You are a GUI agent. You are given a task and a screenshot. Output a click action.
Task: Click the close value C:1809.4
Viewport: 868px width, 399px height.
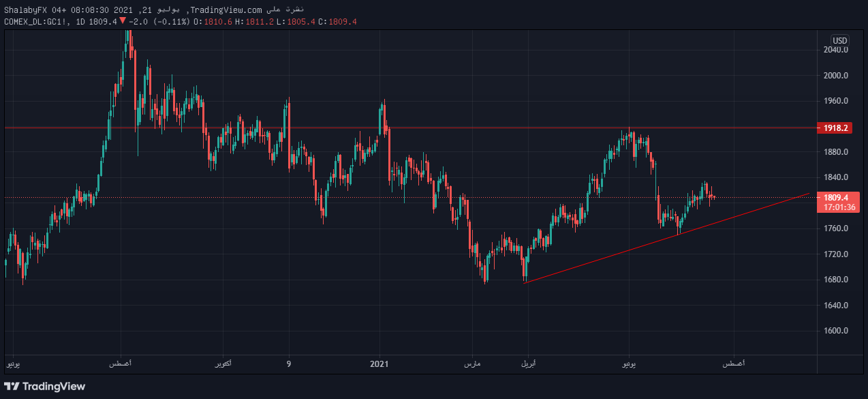tap(337, 22)
